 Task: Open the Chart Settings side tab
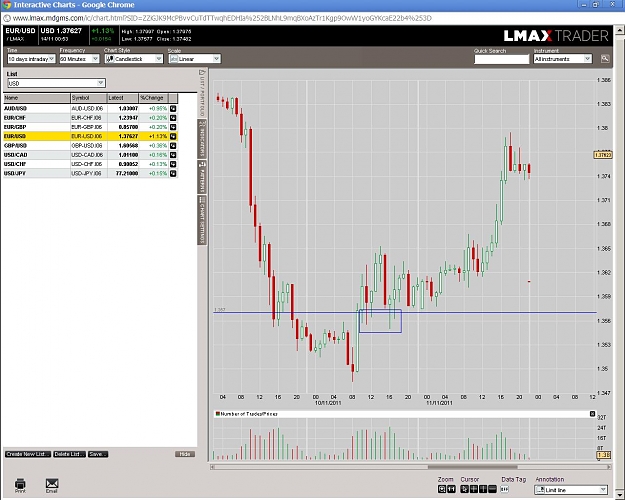coord(202,220)
